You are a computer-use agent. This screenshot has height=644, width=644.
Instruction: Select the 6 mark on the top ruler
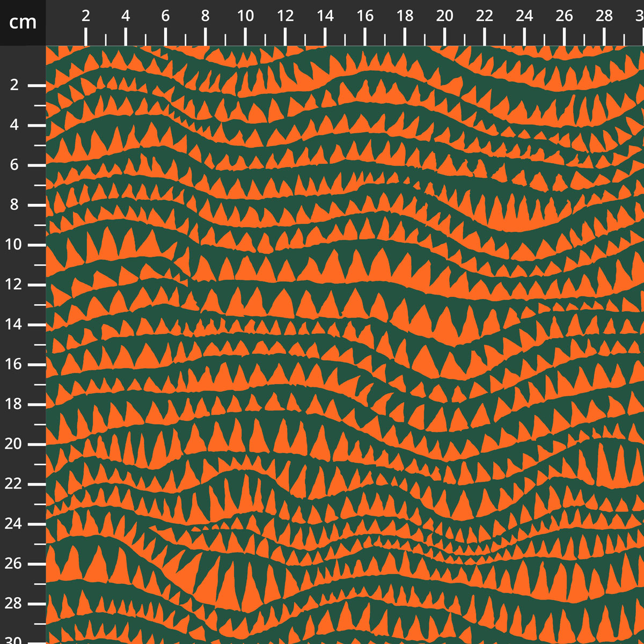(165, 16)
